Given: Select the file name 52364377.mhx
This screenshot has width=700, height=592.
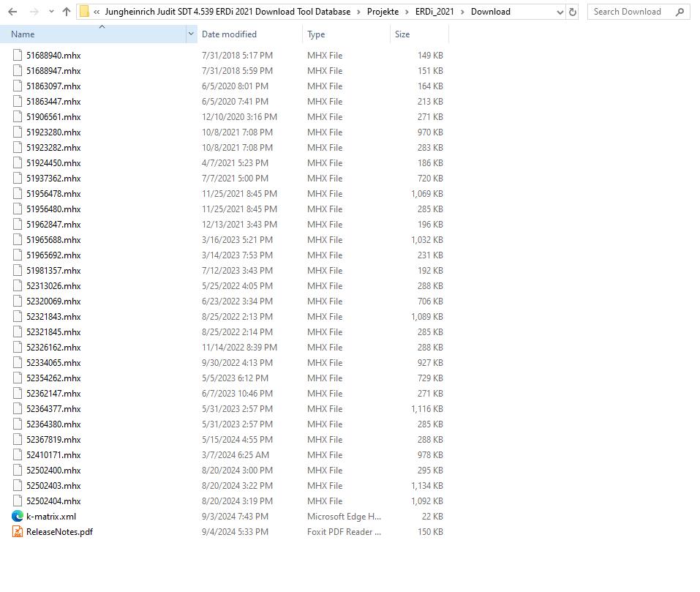Looking at the screenshot, I should [x=53, y=408].
